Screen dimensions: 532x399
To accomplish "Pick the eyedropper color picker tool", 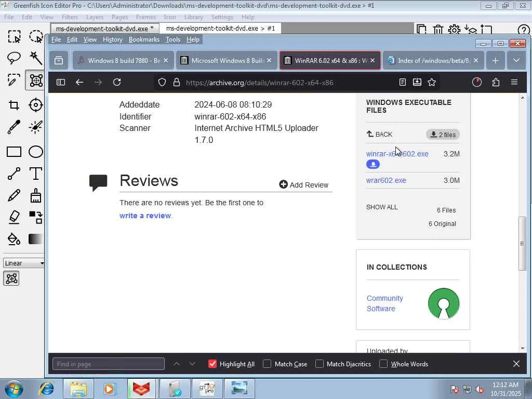I will coord(14,127).
